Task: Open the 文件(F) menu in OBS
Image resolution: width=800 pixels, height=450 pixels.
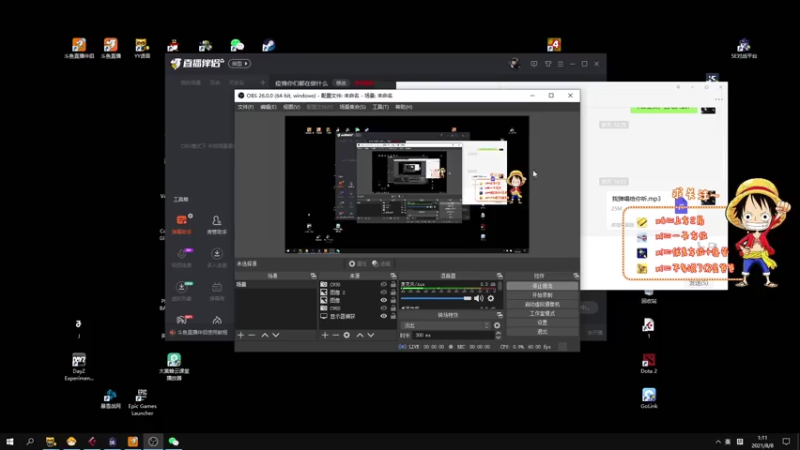Action: point(245,107)
